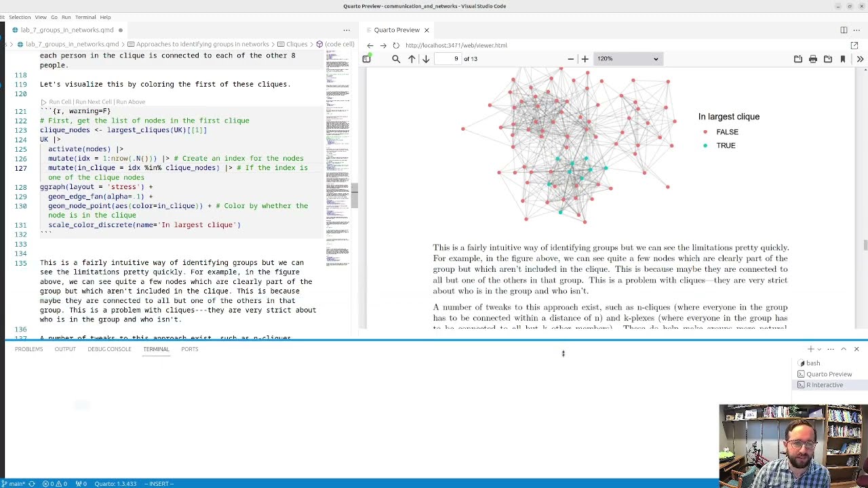Maximize the terminal panel with caret
Screen dimensions: 868x488
pyautogui.click(x=844, y=349)
